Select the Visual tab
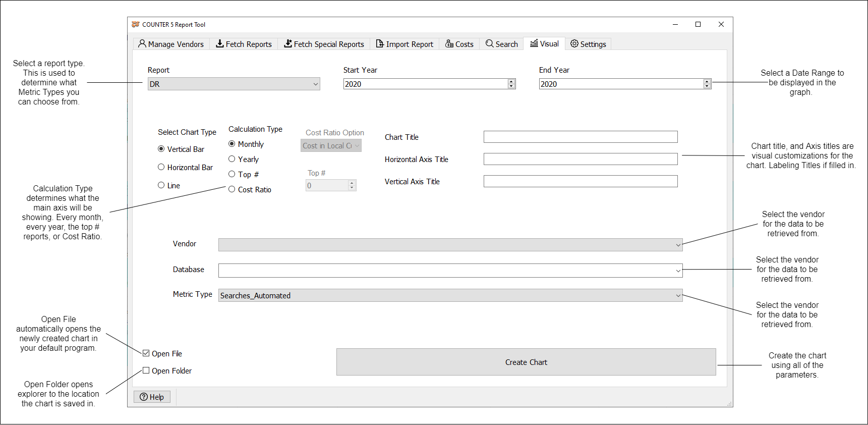Image resolution: width=868 pixels, height=425 pixels. (x=544, y=44)
